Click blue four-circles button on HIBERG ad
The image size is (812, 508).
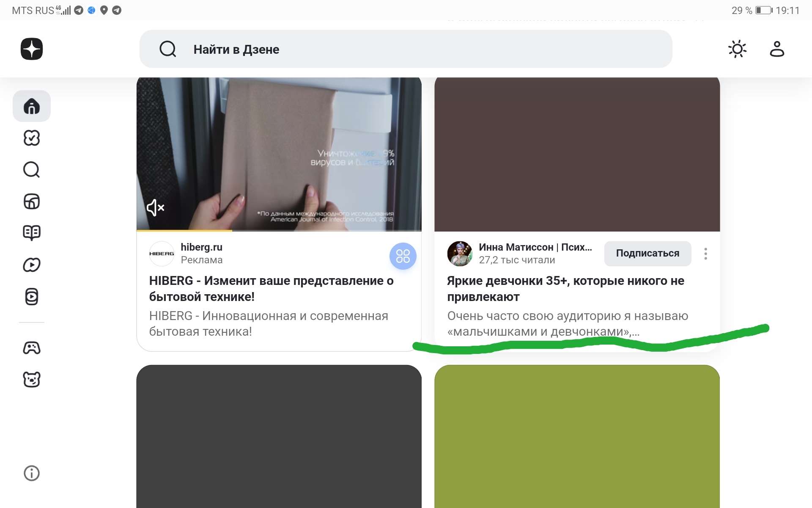tap(403, 256)
